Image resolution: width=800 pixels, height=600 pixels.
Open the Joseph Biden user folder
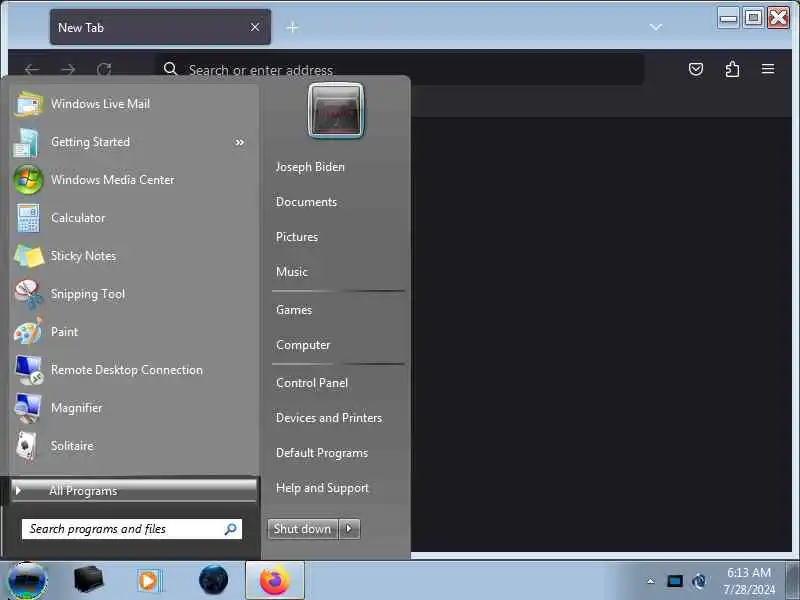[310, 167]
